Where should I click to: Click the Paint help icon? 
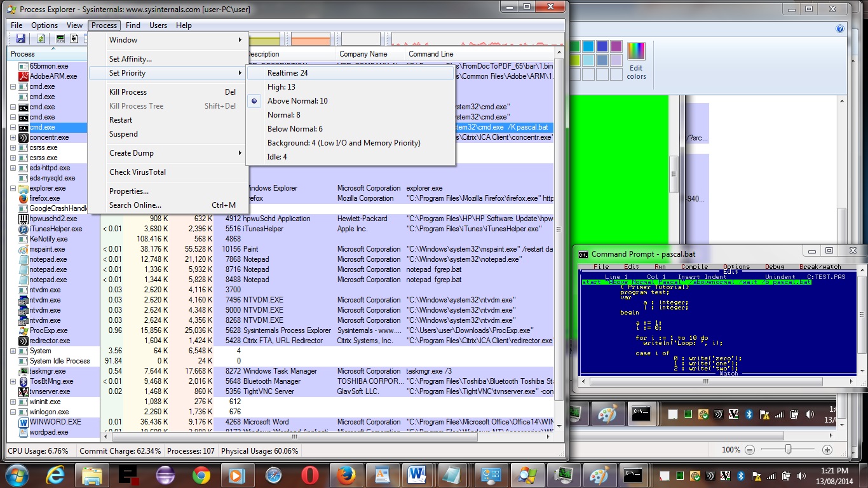pyautogui.click(x=840, y=29)
